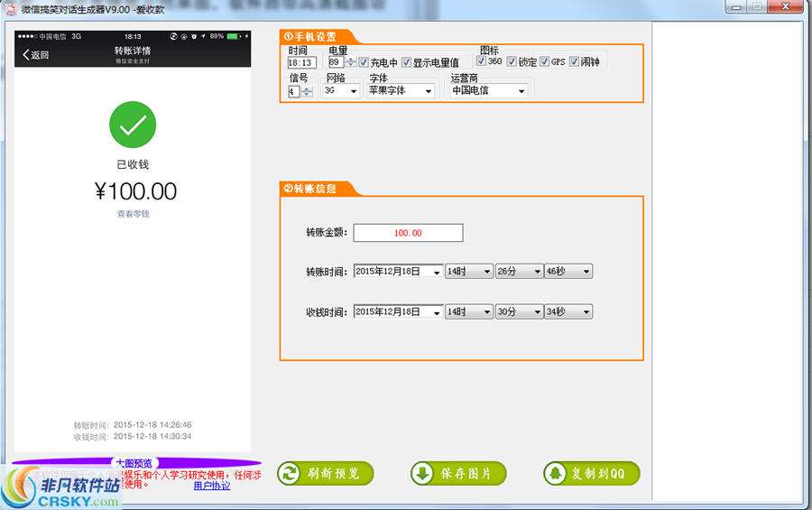Click the transfer amount field showing 100.00
The width and height of the screenshot is (812, 510).
(x=408, y=233)
